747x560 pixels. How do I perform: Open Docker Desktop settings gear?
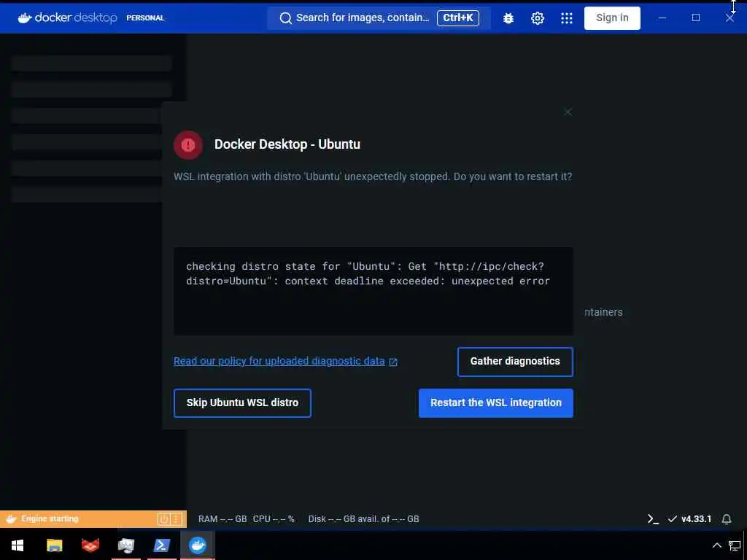(538, 18)
